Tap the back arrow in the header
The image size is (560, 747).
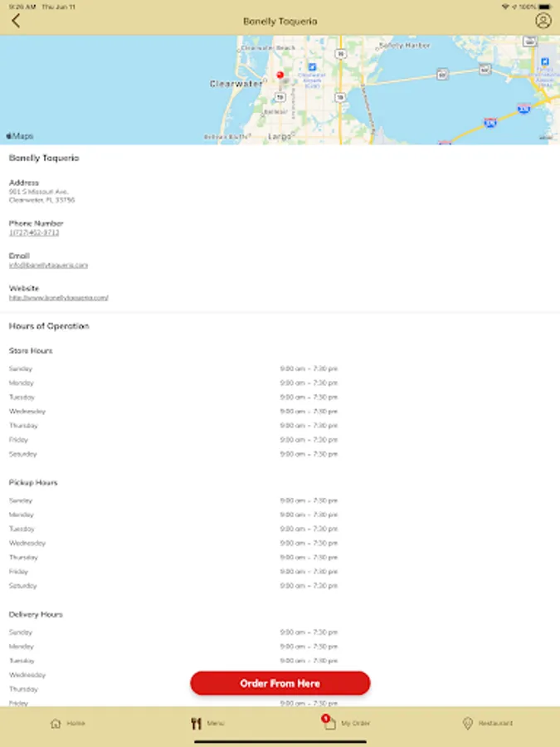[x=17, y=21]
